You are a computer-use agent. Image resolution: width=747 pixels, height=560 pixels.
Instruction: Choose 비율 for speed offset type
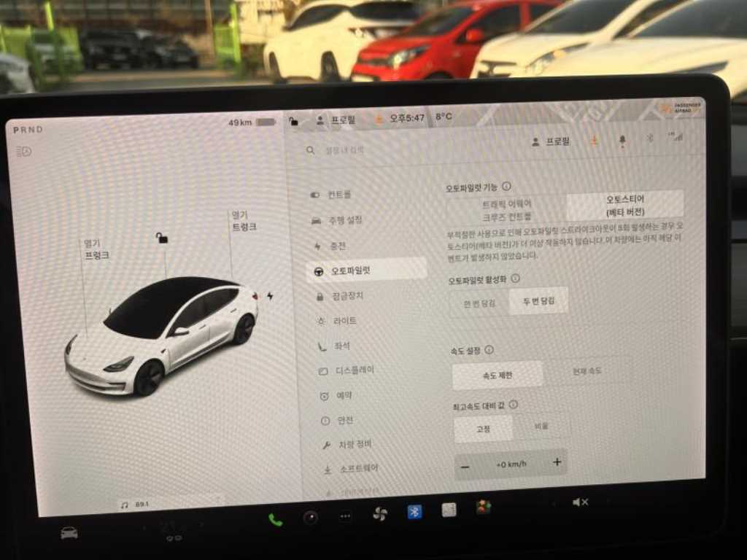click(x=541, y=427)
